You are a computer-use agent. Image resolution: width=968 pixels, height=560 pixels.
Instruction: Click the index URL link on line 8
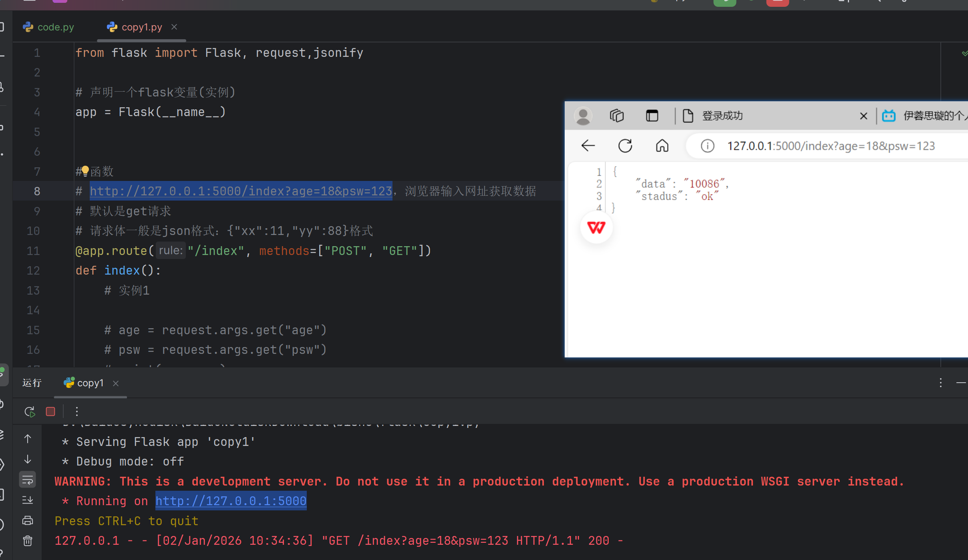coord(241,191)
